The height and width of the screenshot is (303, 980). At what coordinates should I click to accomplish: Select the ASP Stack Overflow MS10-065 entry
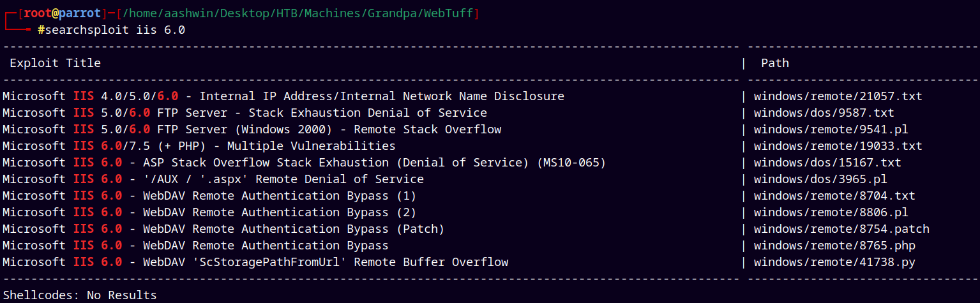(x=305, y=163)
